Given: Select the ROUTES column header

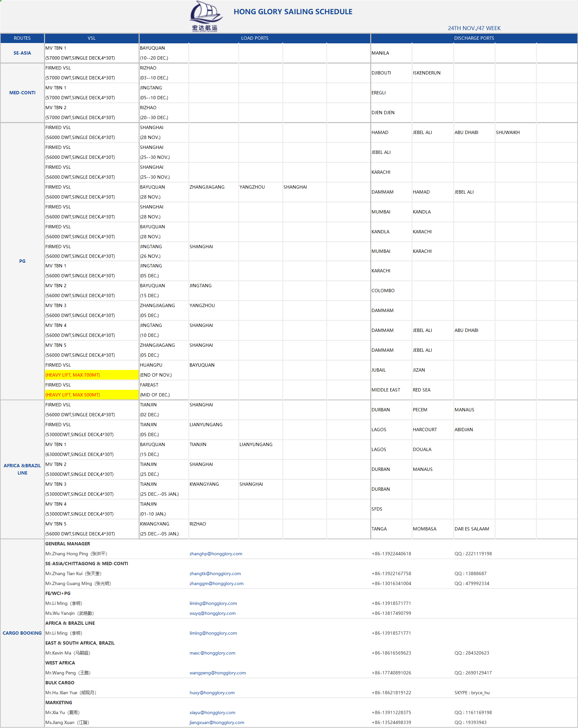Looking at the screenshot, I should [22, 38].
